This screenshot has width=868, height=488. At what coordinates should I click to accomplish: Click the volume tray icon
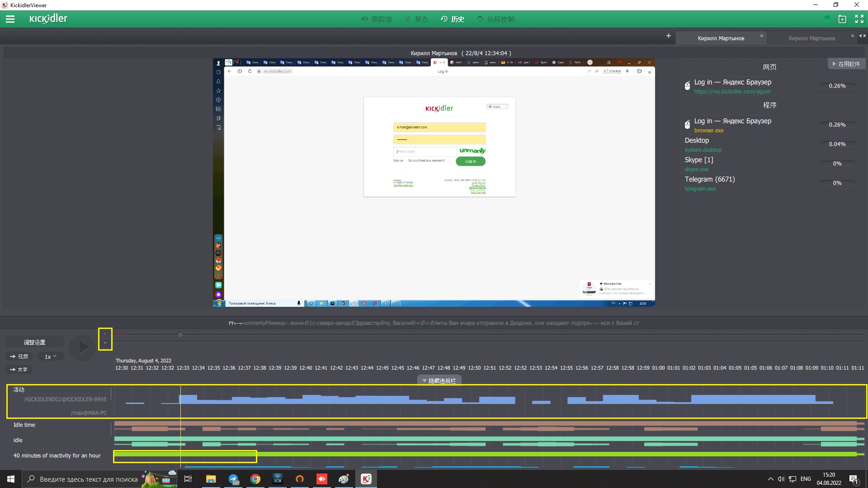pyautogui.click(x=781, y=479)
